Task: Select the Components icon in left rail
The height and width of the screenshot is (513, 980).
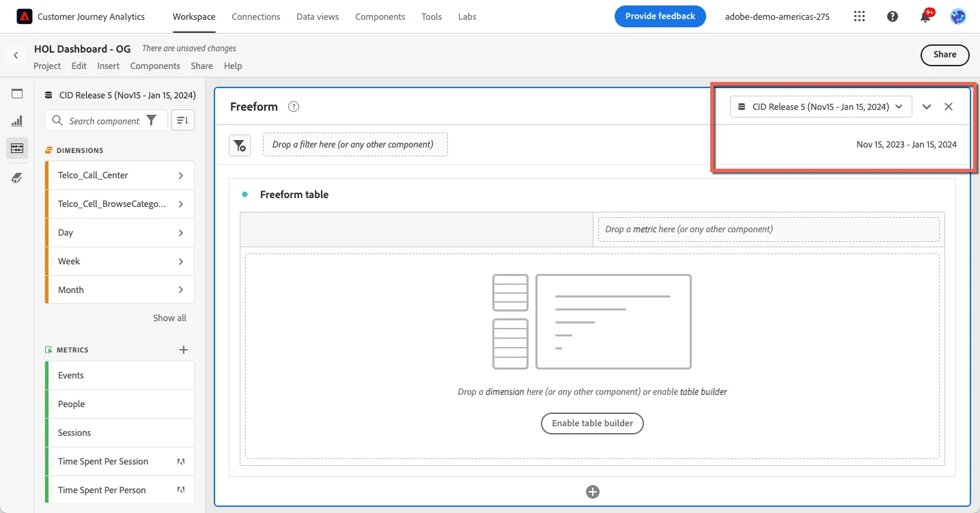Action: pos(17,148)
